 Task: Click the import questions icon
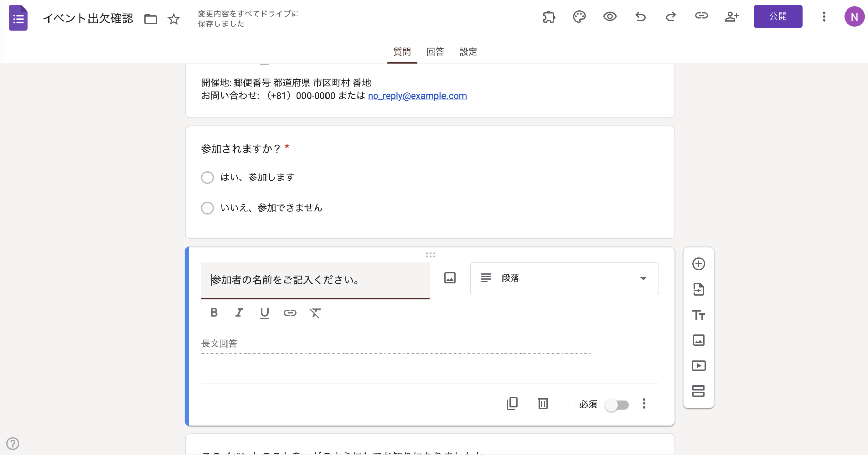click(698, 289)
